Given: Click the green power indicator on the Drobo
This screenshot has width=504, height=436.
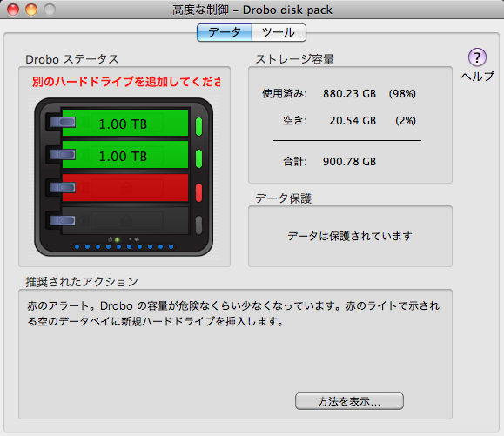Looking at the screenshot, I should tap(117, 239).
